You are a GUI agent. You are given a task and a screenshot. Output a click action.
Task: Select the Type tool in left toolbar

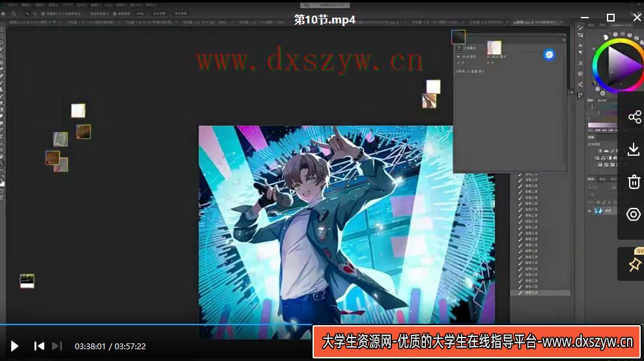point(2,136)
